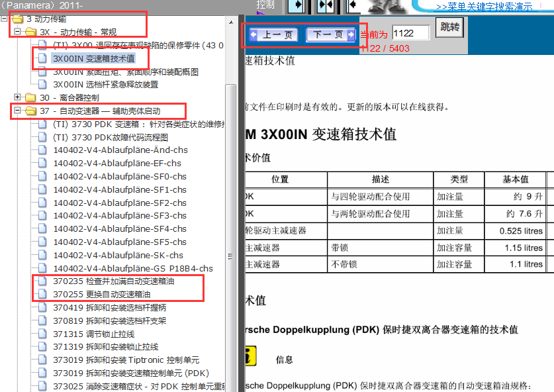Click the left-pointing arrow layout icon

[x=352, y=6]
